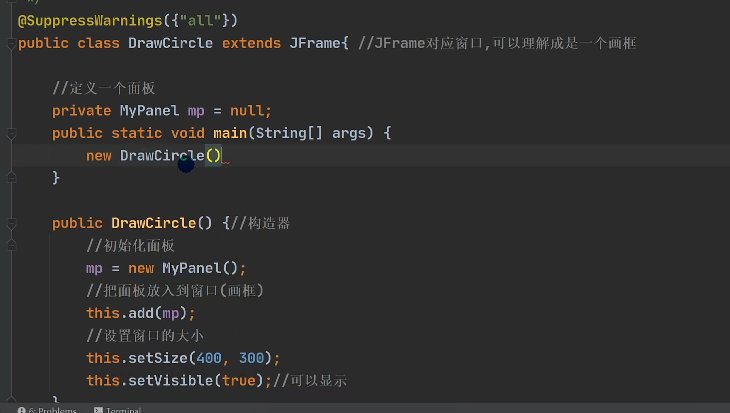730x413 pixels.
Task: Open the 6: Problems tool window tab
Action: coord(47,410)
